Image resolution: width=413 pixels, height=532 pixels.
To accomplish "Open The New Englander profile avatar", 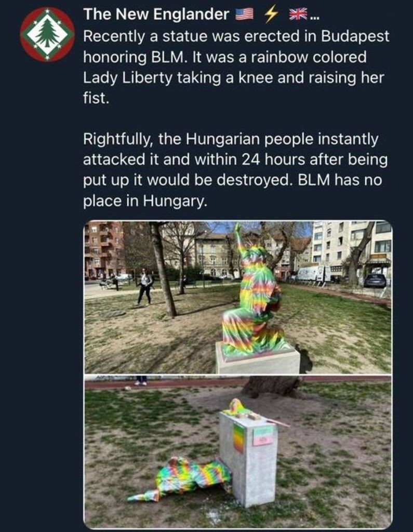I will (x=47, y=34).
